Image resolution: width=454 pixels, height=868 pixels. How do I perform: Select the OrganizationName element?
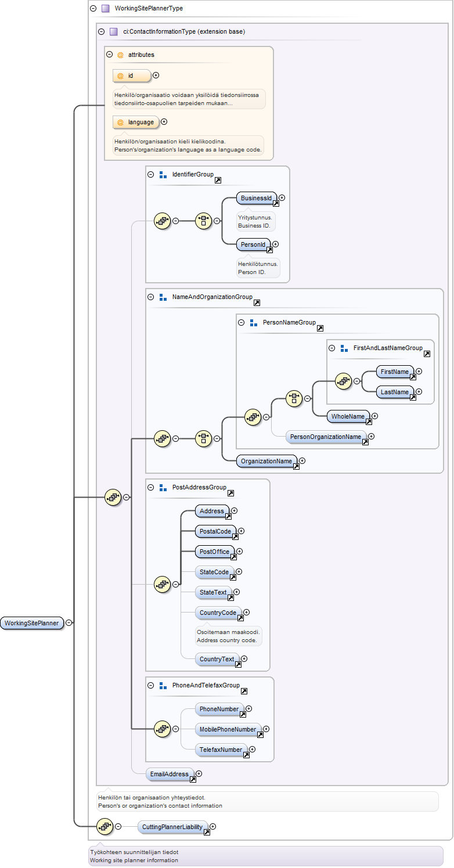[266, 461]
